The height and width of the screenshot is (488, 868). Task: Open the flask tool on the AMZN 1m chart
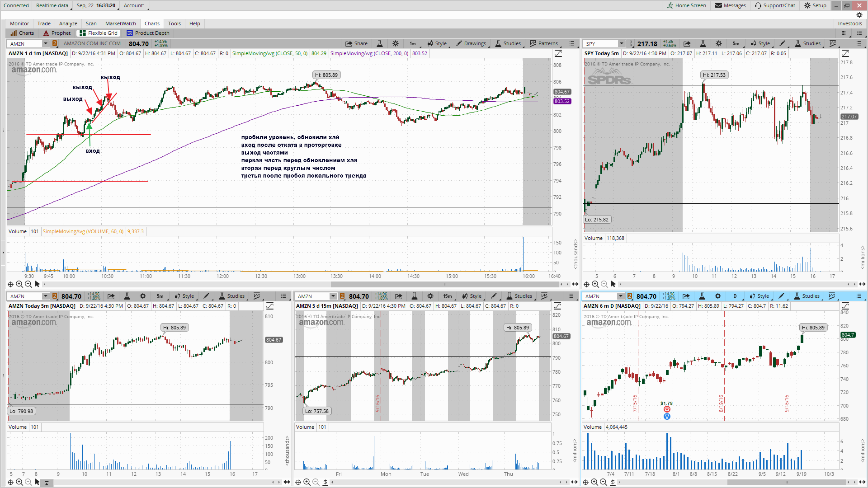coord(380,43)
